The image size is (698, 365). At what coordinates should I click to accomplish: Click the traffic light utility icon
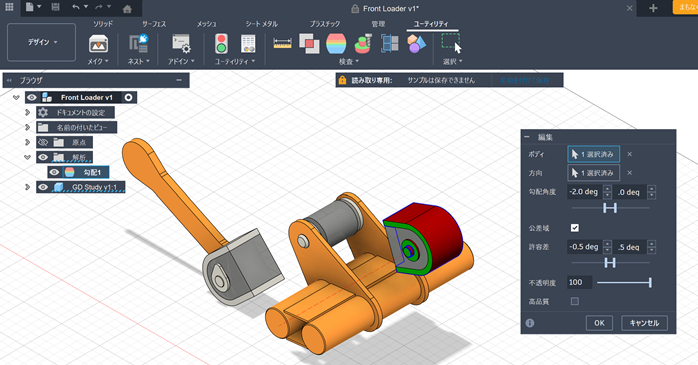click(x=221, y=44)
